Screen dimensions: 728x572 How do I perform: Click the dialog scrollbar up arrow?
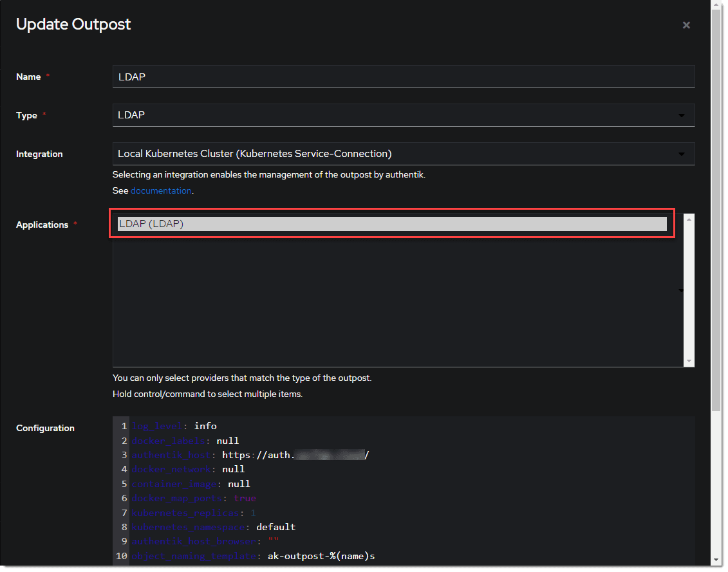[x=715, y=5]
